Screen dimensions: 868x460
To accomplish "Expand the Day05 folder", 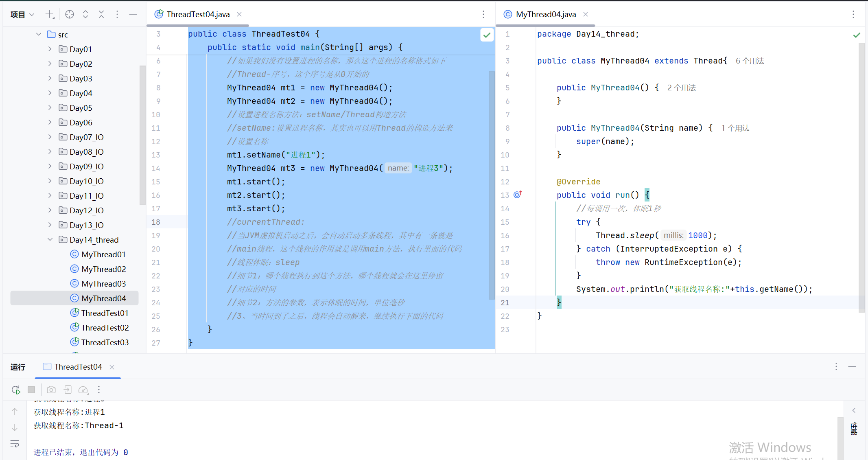I will 50,107.
